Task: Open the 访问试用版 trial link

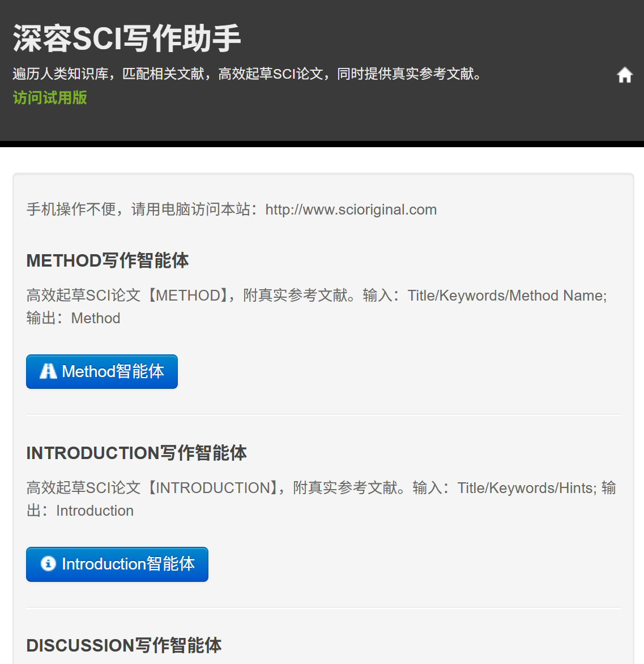Action: (x=50, y=98)
